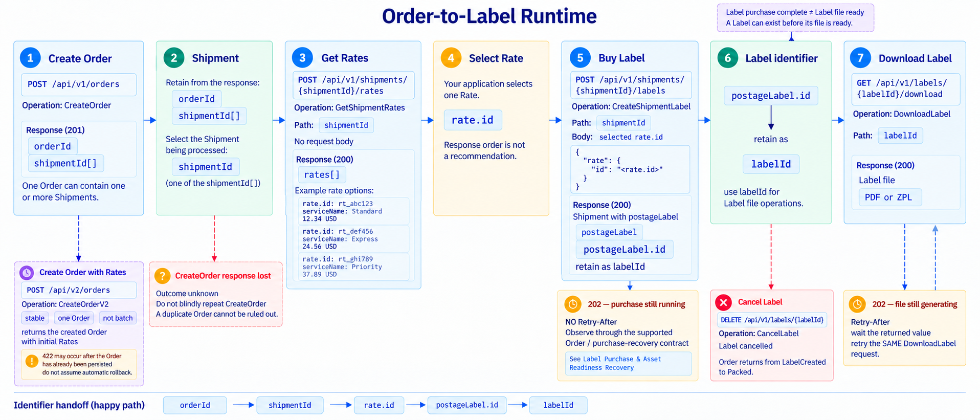Image resolution: width=980 pixels, height=420 pixels.
Task: Select the number 3 badge beside Get Rates
Action: click(302, 58)
